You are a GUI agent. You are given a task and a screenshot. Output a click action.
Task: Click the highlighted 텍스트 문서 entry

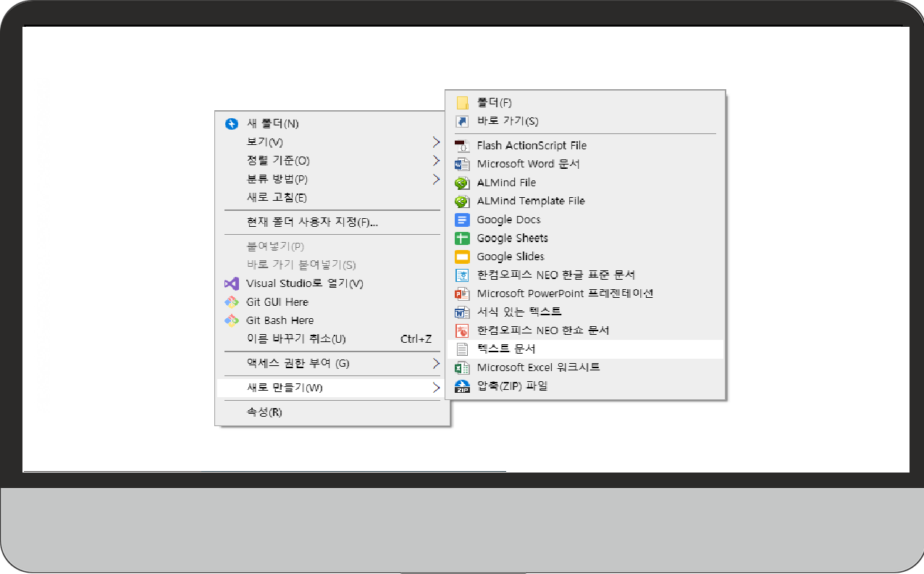[x=585, y=349]
